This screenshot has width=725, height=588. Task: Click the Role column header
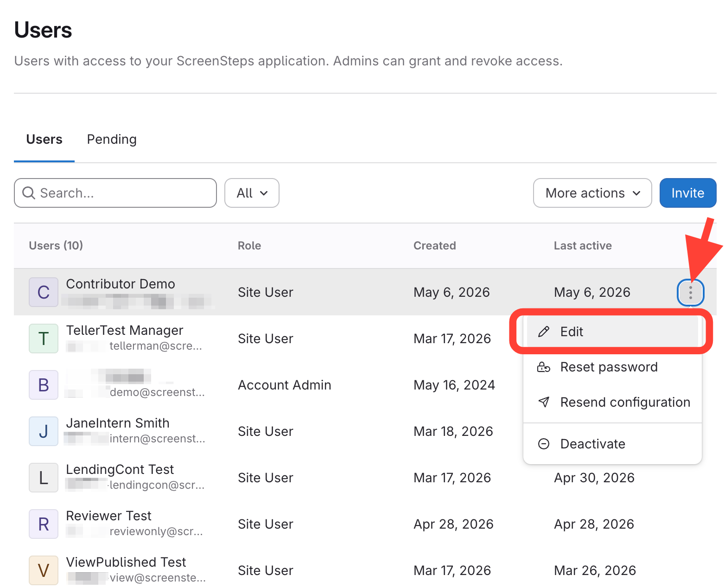click(249, 246)
